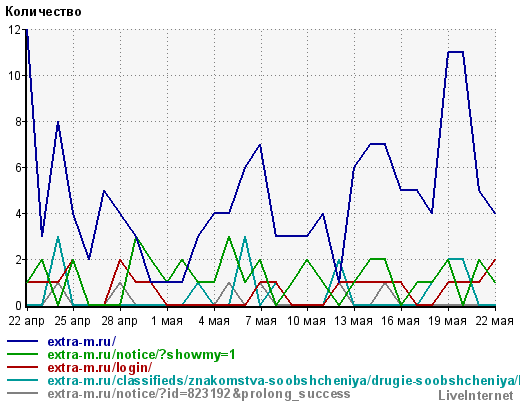
Task: Click the extra-m.ru/ legend label
Action: 82,341
